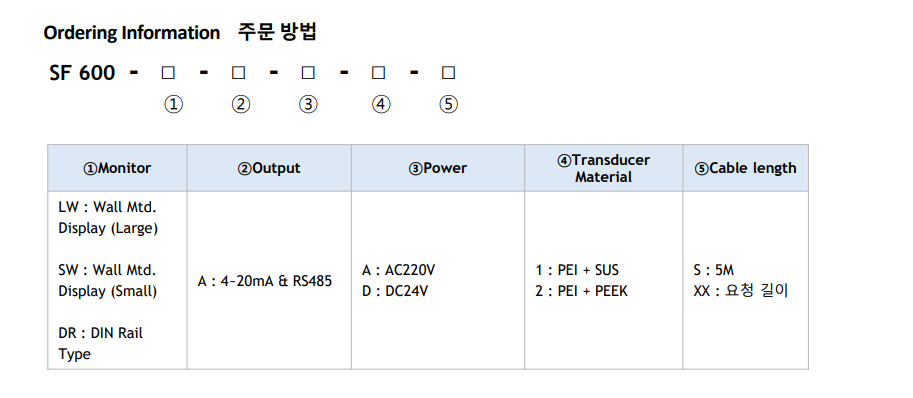Select the Power column header
913x398 pixels.
(x=438, y=168)
